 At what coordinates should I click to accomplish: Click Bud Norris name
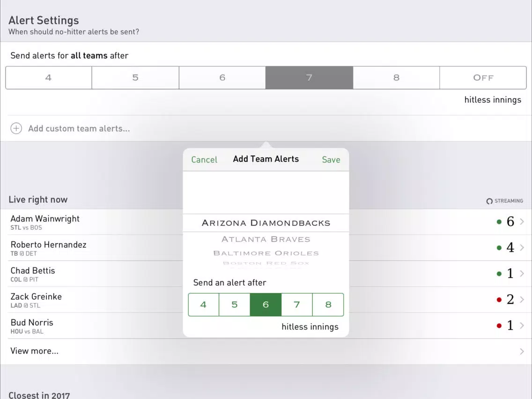(x=32, y=322)
